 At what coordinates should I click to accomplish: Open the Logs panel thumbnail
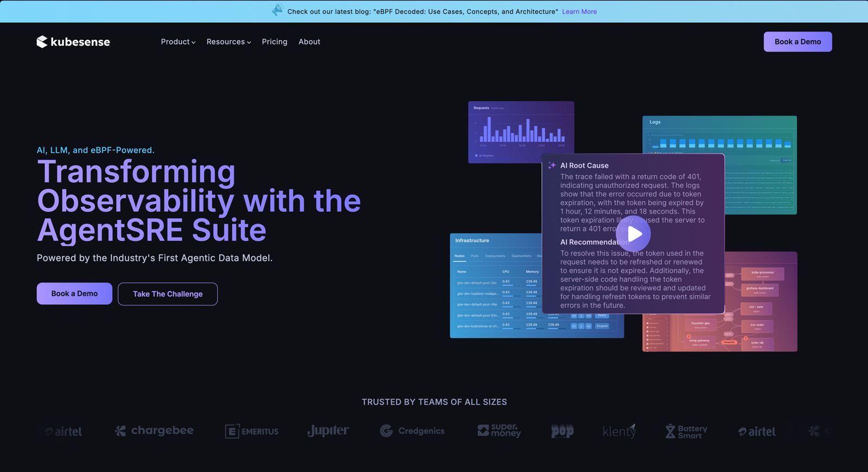pyautogui.click(x=719, y=165)
